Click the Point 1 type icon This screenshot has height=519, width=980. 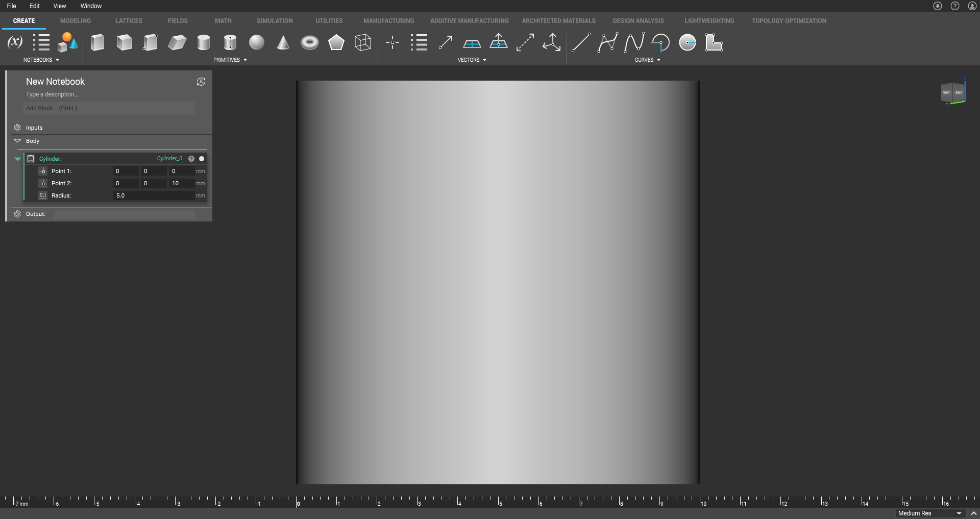pyautogui.click(x=43, y=171)
